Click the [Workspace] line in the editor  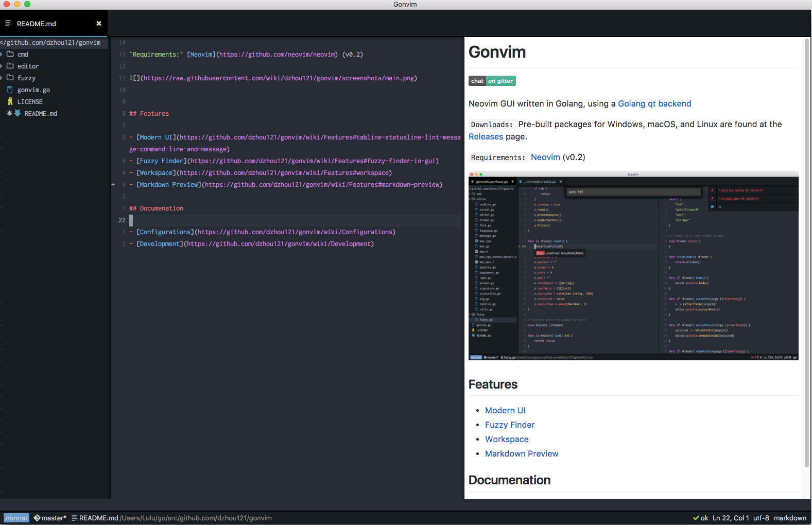coord(261,172)
